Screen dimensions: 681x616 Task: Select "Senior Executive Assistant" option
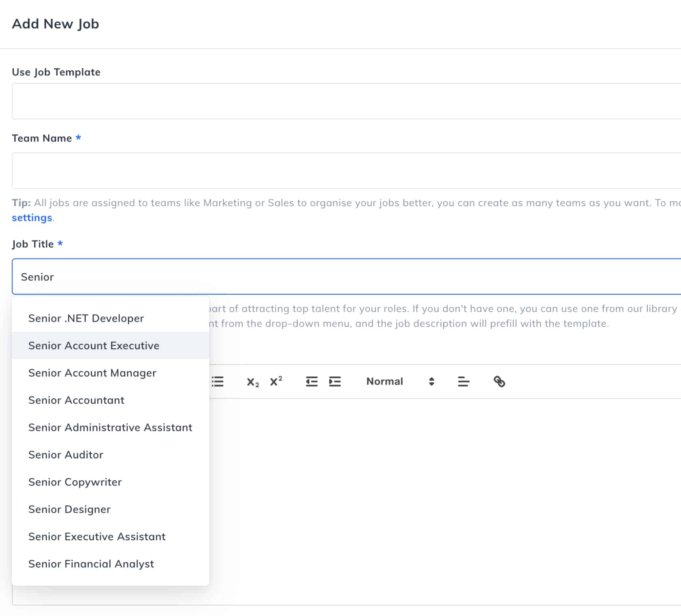[x=96, y=537]
